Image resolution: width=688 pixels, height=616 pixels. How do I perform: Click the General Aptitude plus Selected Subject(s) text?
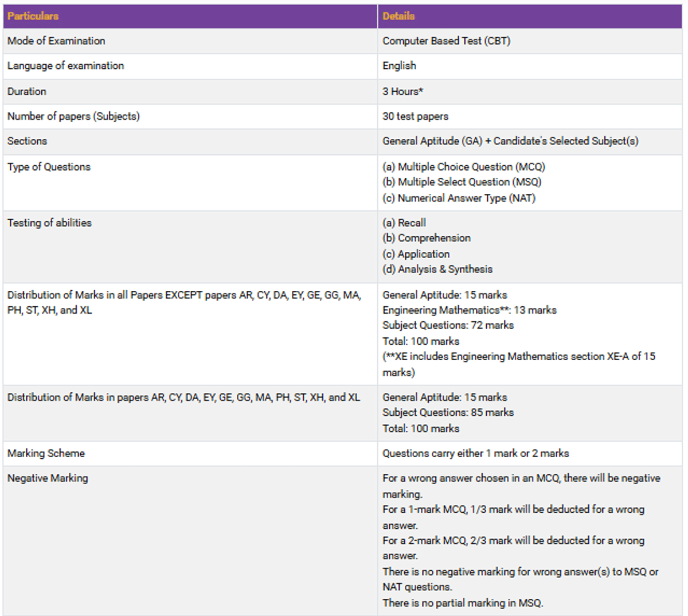(x=510, y=141)
